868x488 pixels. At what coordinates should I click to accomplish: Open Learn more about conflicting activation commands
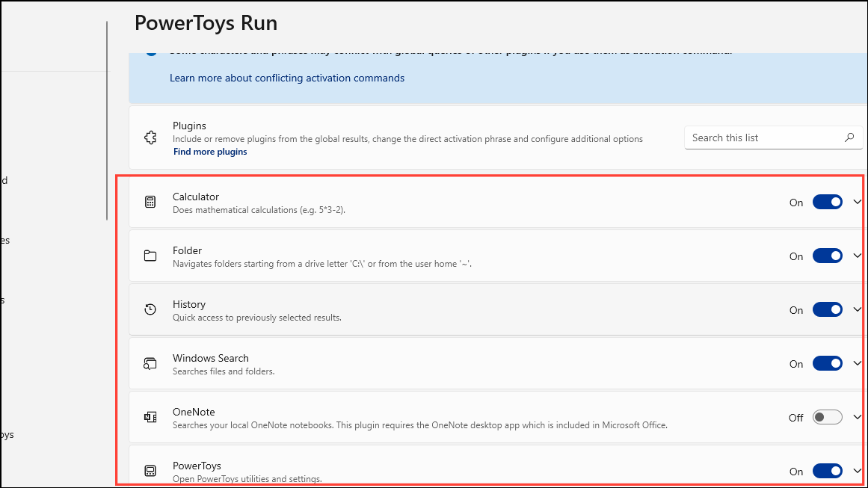(x=287, y=78)
